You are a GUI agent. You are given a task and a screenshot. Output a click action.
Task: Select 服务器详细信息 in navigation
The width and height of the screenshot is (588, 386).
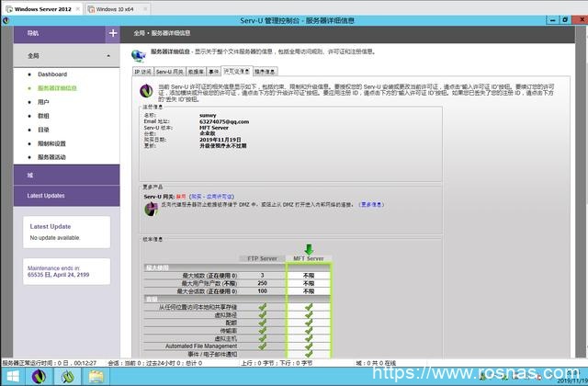(x=57, y=88)
